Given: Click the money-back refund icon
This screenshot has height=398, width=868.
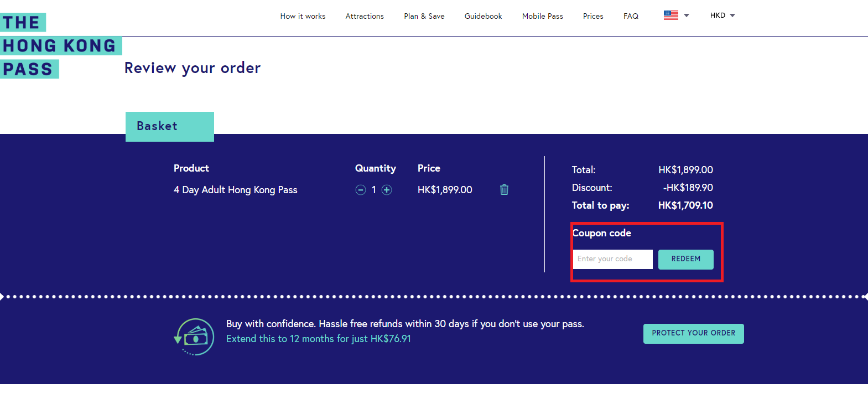Looking at the screenshot, I should [194, 337].
